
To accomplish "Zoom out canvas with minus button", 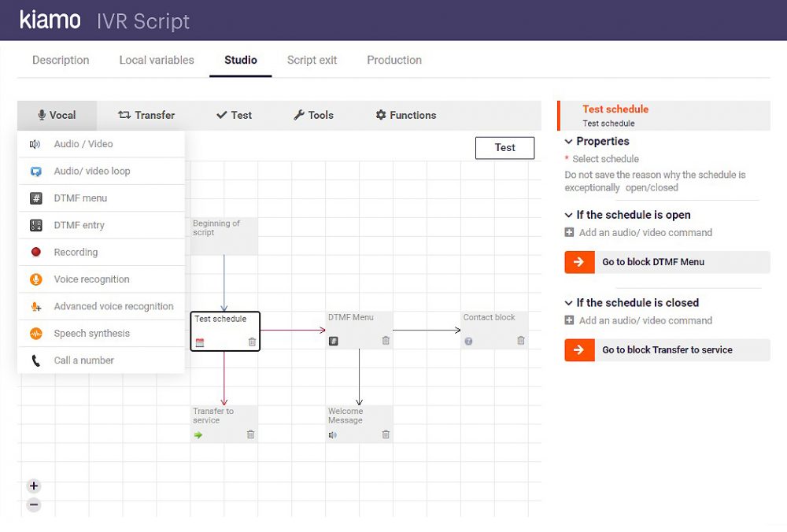I will [34, 505].
